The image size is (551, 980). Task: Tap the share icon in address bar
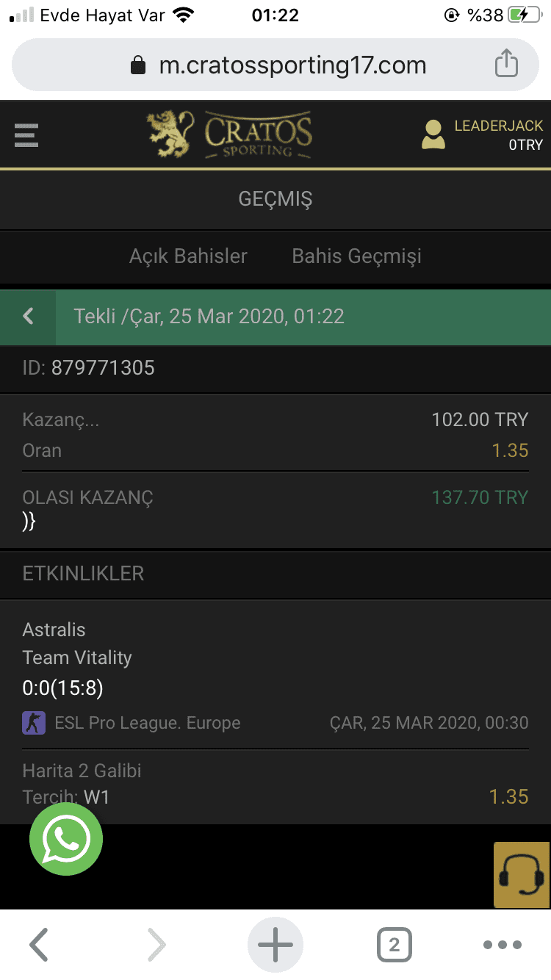pos(506,65)
